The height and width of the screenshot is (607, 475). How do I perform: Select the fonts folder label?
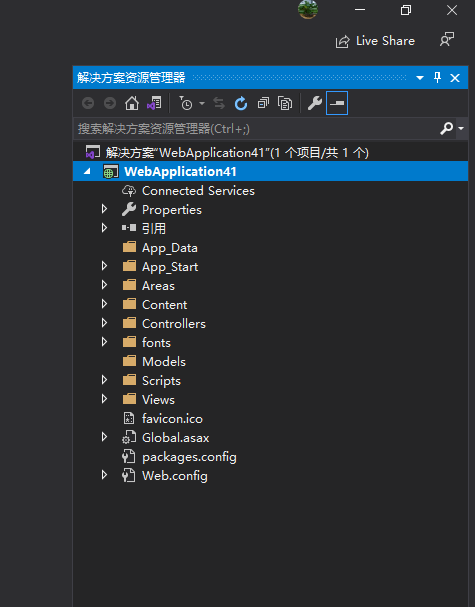pos(156,343)
